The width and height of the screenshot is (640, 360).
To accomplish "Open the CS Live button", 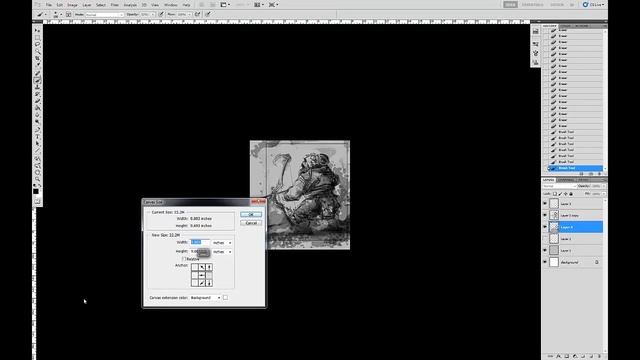I will (594, 4).
